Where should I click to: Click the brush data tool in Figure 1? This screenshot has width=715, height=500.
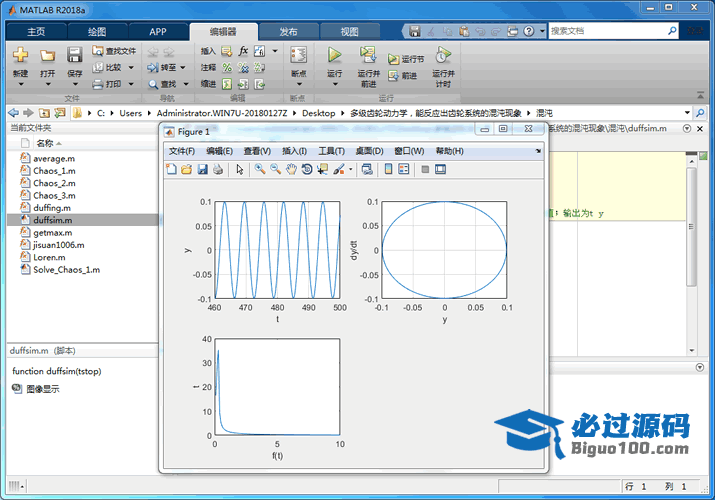[x=338, y=170]
